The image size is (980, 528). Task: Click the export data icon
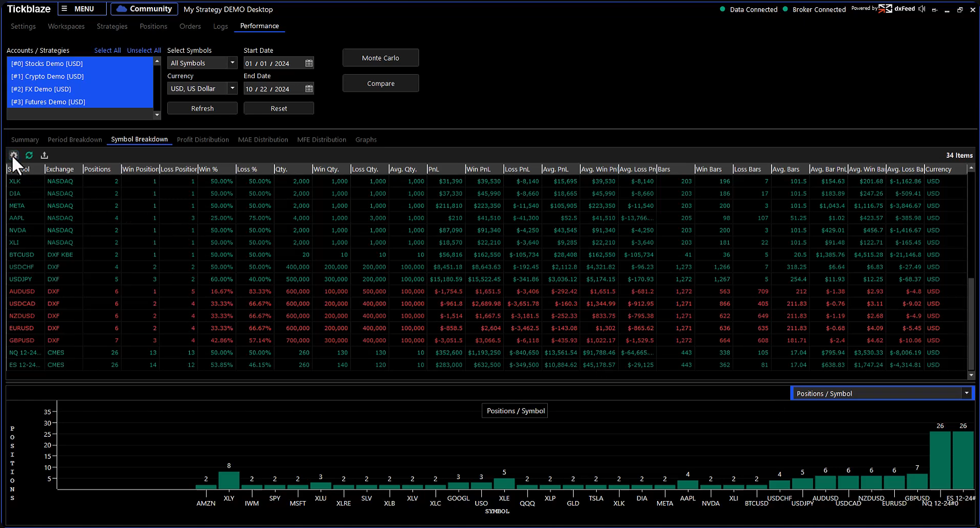[x=45, y=155]
